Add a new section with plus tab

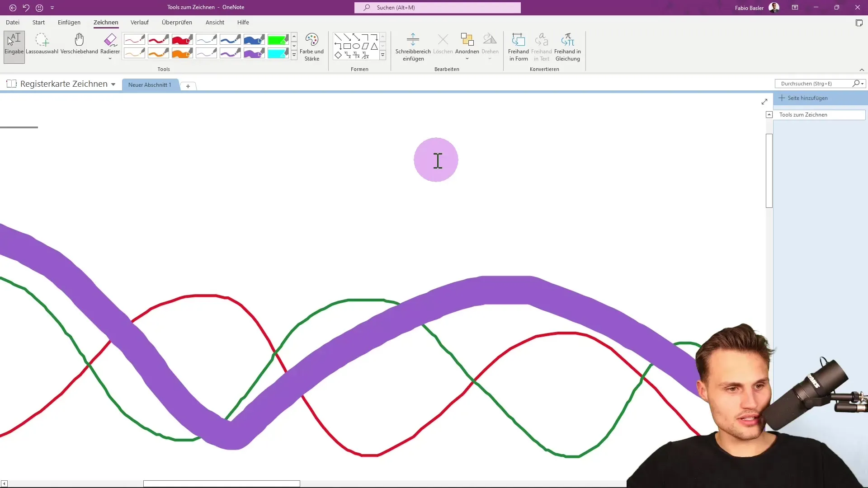(x=188, y=86)
